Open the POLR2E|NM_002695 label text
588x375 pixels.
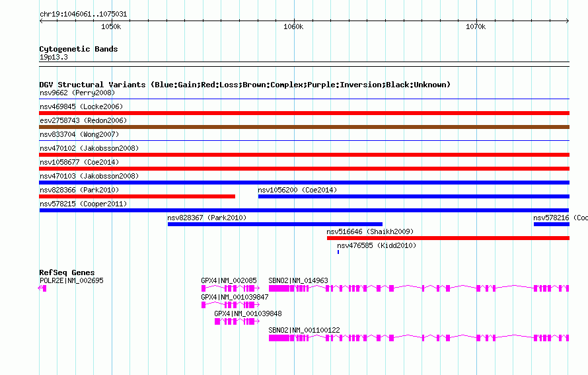pyautogui.click(x=71, y=280)
